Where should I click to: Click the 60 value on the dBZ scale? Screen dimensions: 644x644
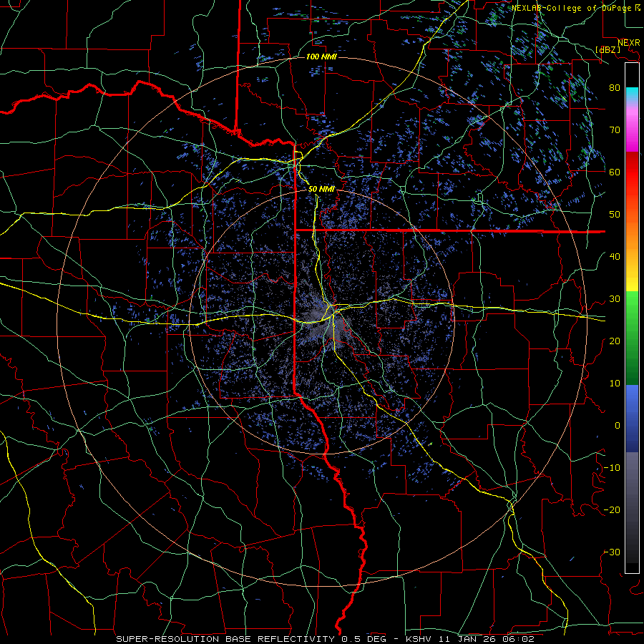(x=615, y=172)
